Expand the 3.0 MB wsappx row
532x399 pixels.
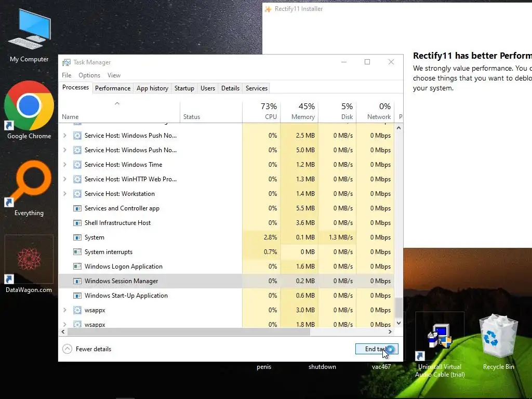[x=65, y=310]
